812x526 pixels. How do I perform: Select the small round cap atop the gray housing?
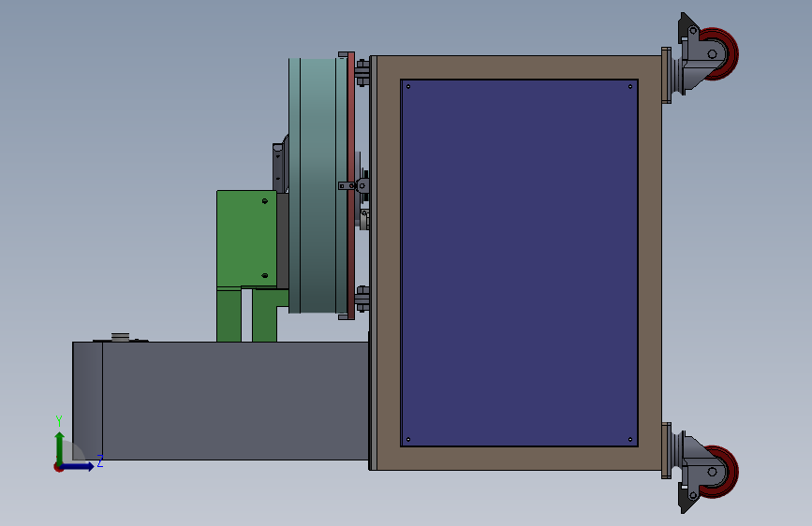[120, 337]
